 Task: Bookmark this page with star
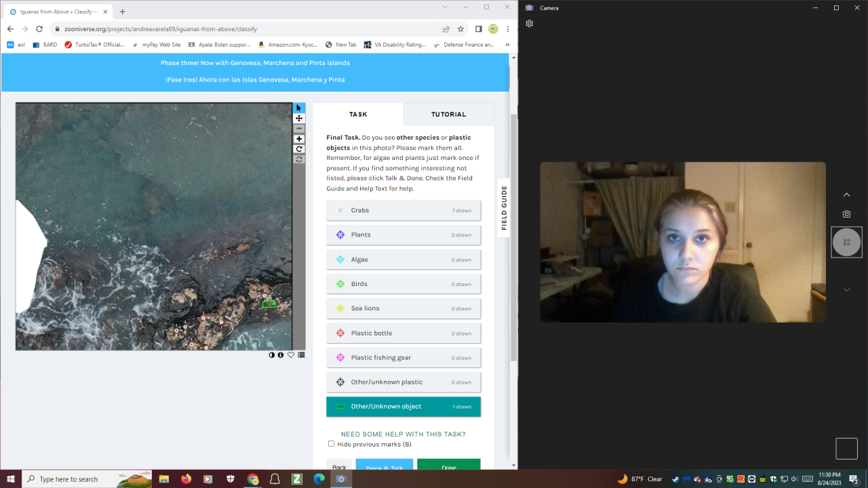460,29
